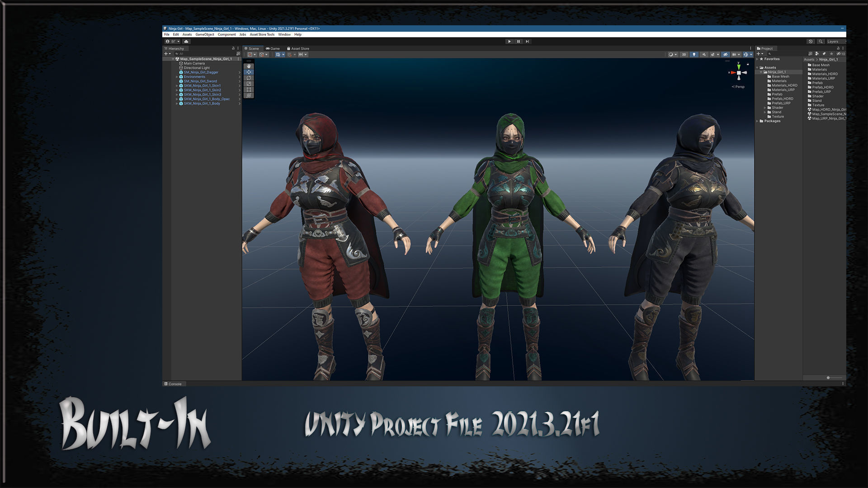Switch to the Asset Store tab
This screenshot has height=488, width=868.
click(x=298, y=48)
